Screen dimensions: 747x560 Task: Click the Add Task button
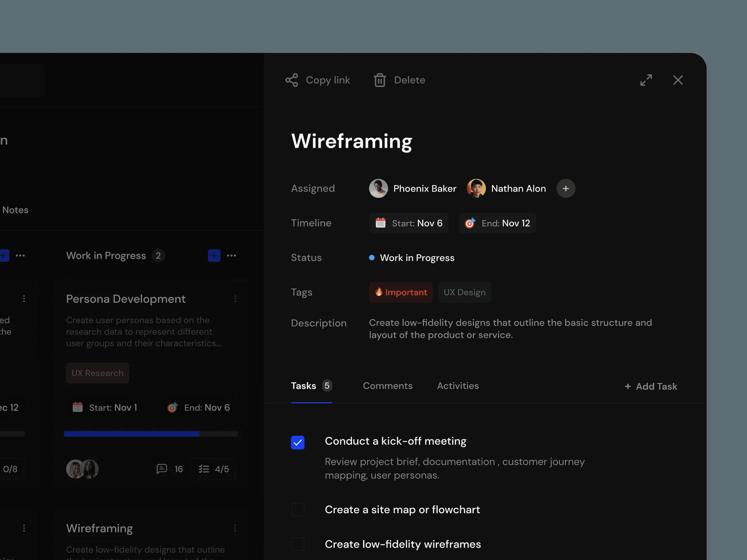pos(650,386)
